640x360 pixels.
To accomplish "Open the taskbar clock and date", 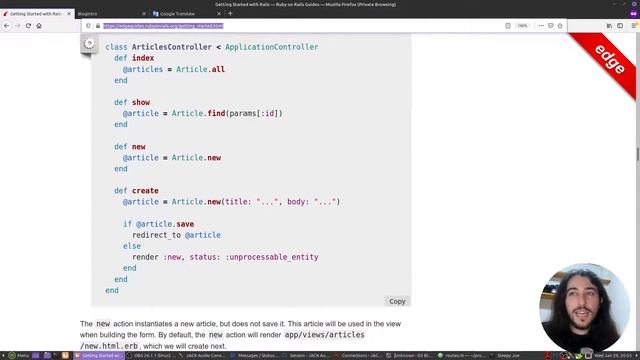I will (613, 356).
